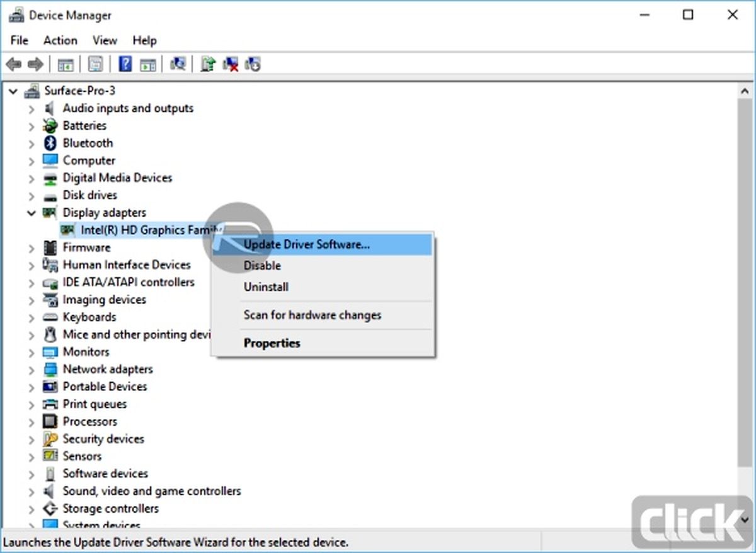Expand the Sound, video and game controllers branch
Screen dimensions: 756x553
31,491
